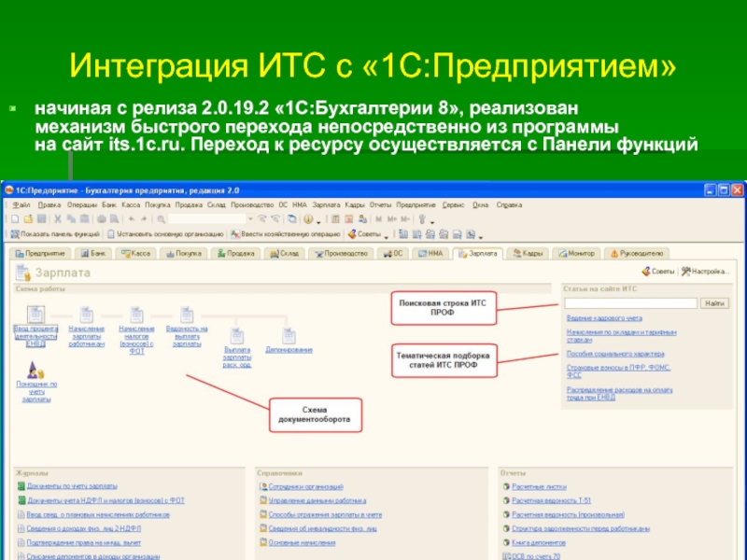This screenshot has width=747, height=560.
Task: Open the Страховые взносы в ПФР, ФОМС, ФСС link
Action: [x=618, y=371]
